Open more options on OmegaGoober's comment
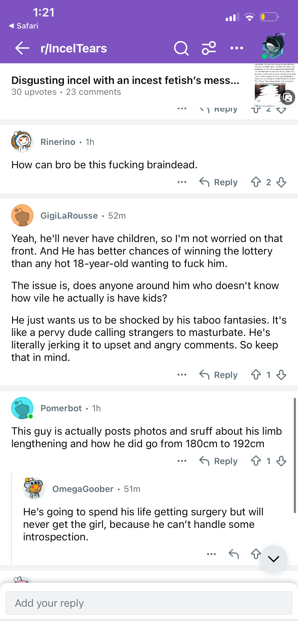Screen dimensions: 298x644 click(x=211, y=554)
